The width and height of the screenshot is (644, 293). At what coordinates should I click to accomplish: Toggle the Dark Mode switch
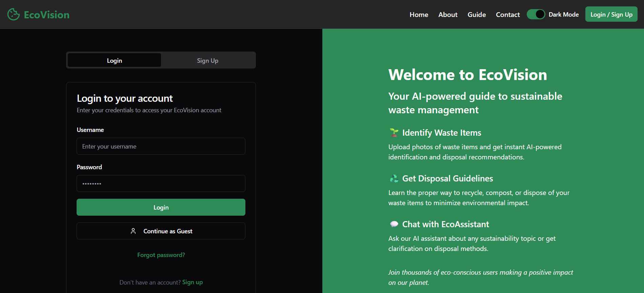(x=536, y=14)
